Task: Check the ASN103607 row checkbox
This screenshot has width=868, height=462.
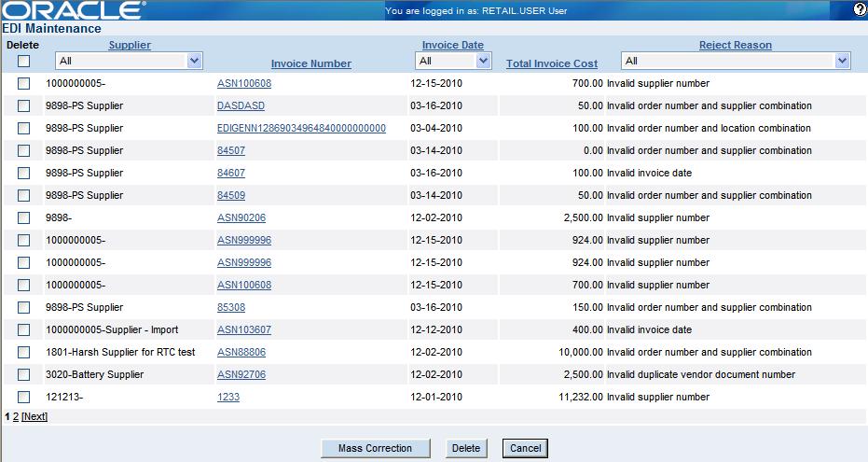Action: [23, 329]
